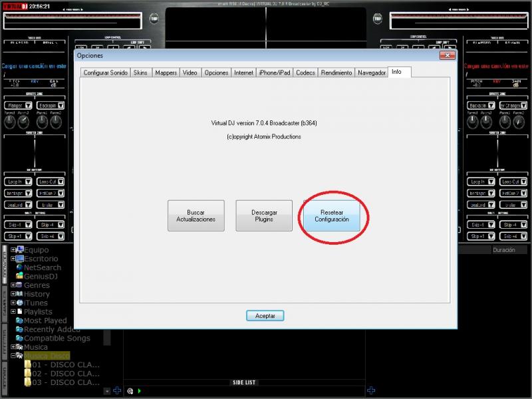
Task: Open the left deck Skip -1 dropdown
Action: [x=28, y=225]
